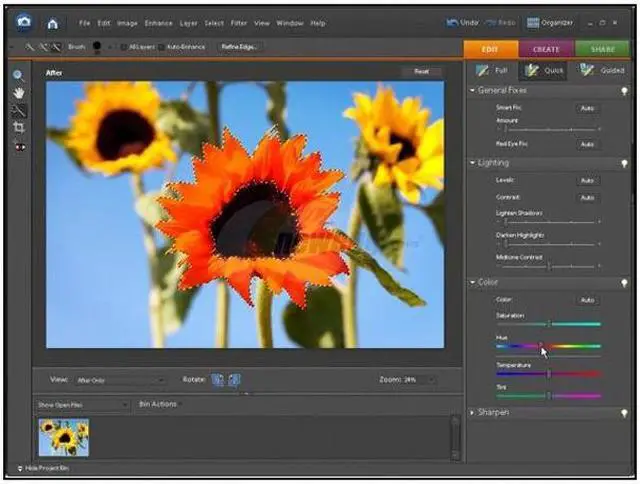
Task: Open the Help menu
Action: (318, 23)
